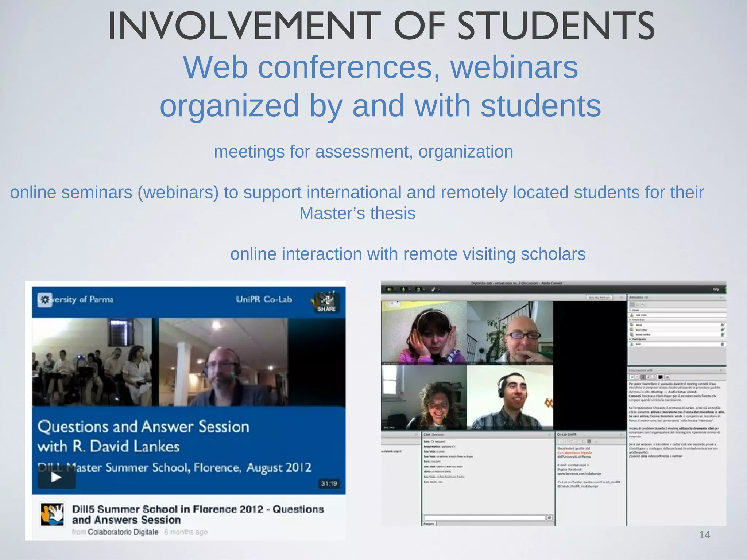Viewport: 747px width, 560px height.
Task: Open the status options dropdown arrow
Action: coord(439,289)
